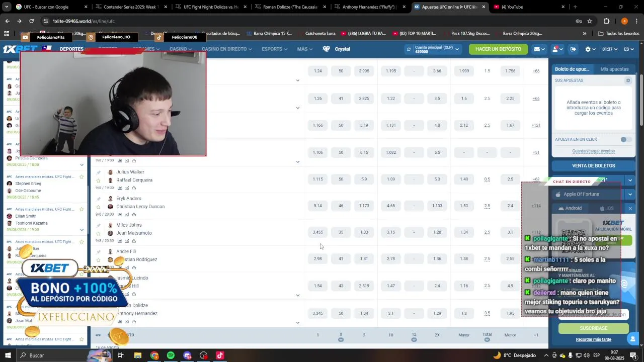Favorite Miles Johns vs Jean Matsumoto
The height and width of the screenshot is (362, 644).
tap(99, 233)
